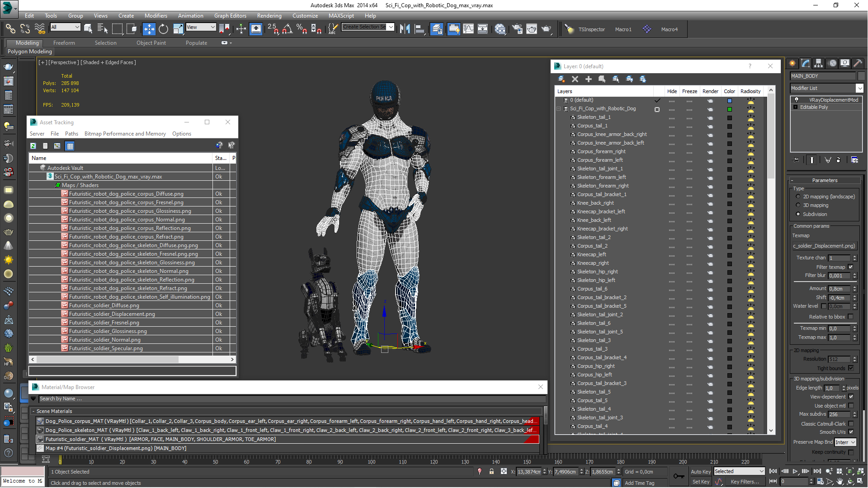The width and height of the screenshot is (868, 488).
Task: Select 2D mapping (landscape) radio button
Action: [798, 197]
